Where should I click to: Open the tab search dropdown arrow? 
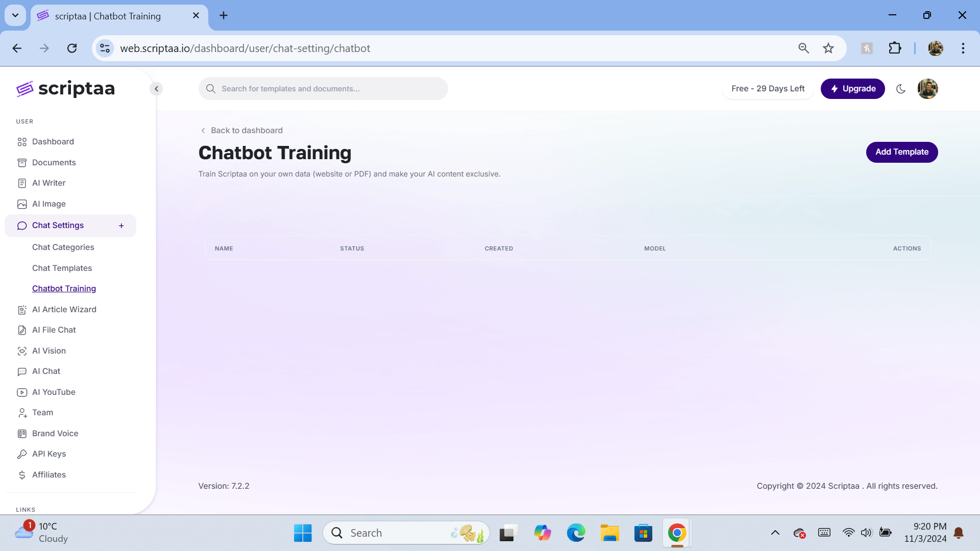coord(15,15)
